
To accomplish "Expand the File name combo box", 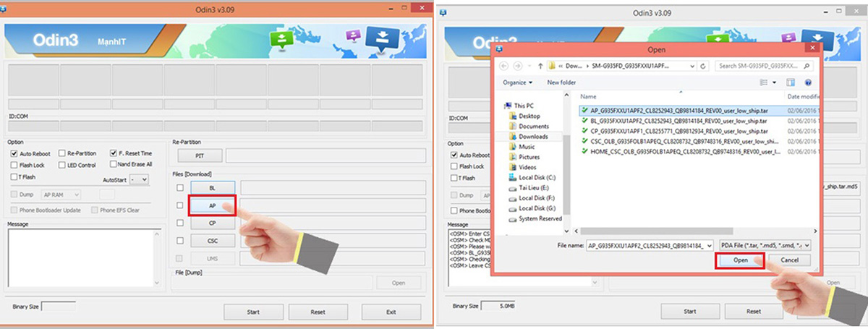I will [x=710, y=246].
